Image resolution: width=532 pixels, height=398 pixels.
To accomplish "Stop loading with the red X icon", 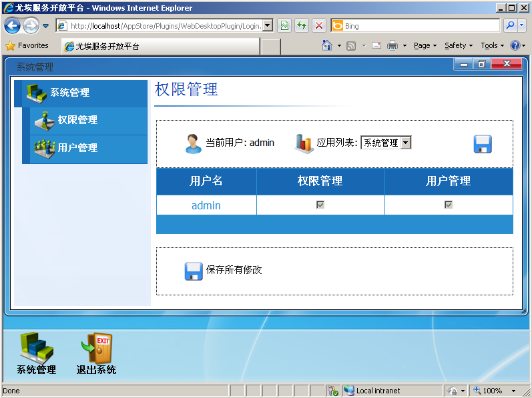I will pos(319,26).
